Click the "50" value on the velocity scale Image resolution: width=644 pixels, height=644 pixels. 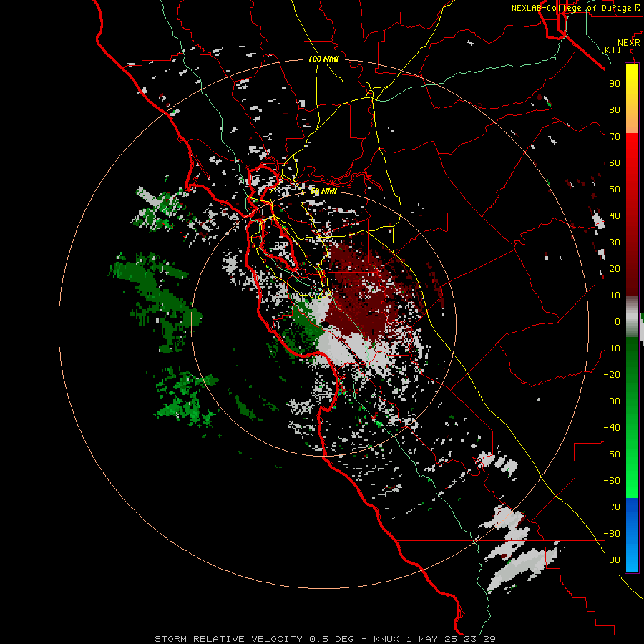pos(615,190)
